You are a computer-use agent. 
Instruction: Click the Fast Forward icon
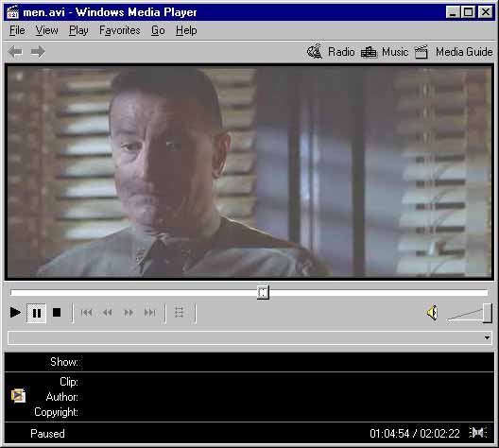coord(129,313)
